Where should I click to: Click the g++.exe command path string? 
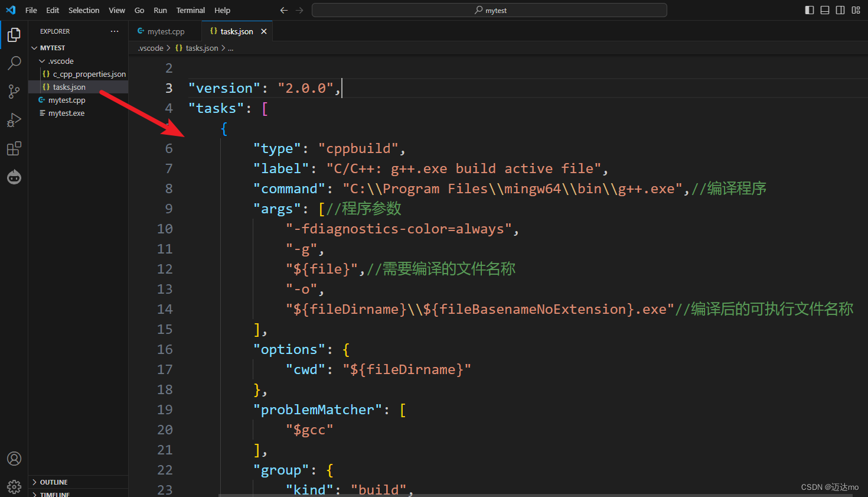tap(513, 189)
